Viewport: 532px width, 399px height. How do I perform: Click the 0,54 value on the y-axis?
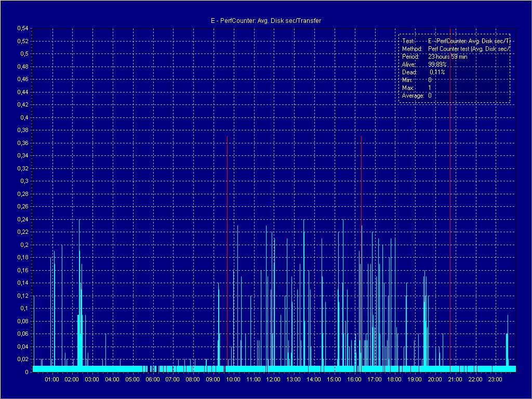click(22, 28)
